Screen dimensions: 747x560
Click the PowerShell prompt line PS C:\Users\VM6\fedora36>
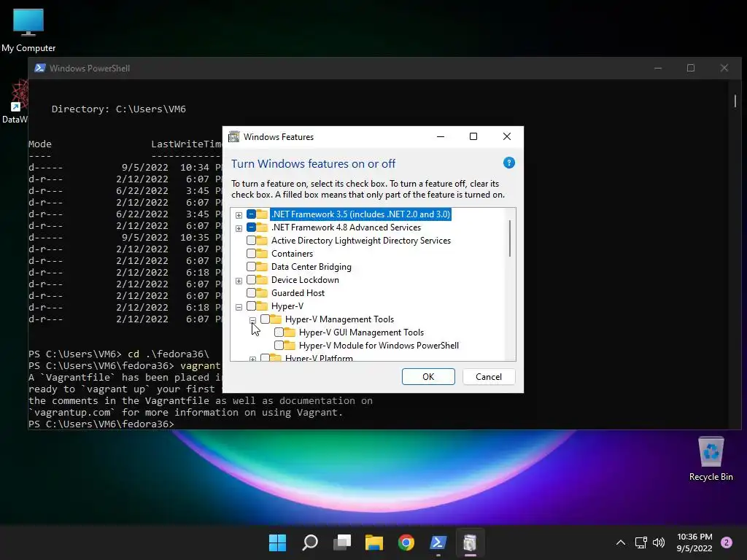coord(101,424)
